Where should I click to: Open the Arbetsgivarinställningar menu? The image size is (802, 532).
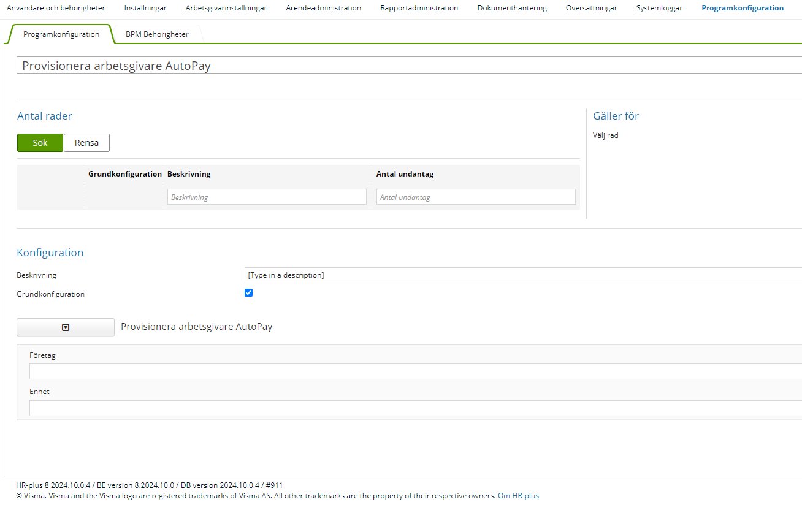[226, 8]
